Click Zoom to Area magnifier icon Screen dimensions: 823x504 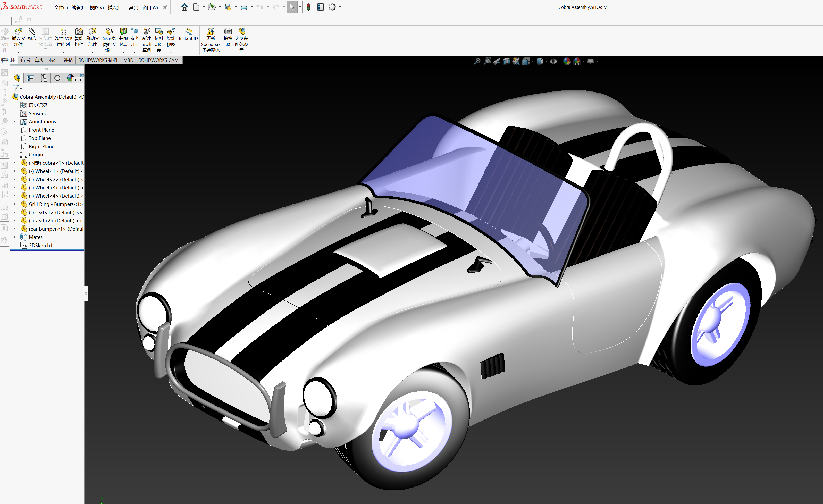[487, 61]
